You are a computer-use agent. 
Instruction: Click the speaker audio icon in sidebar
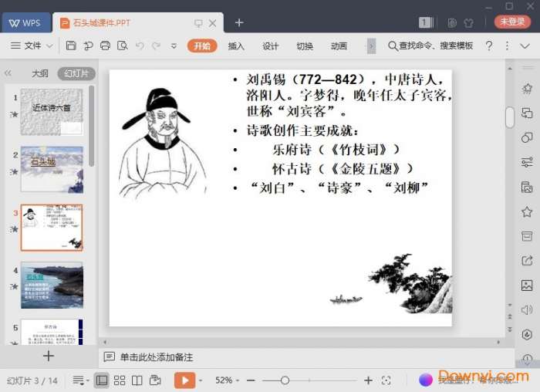(527, 309)
